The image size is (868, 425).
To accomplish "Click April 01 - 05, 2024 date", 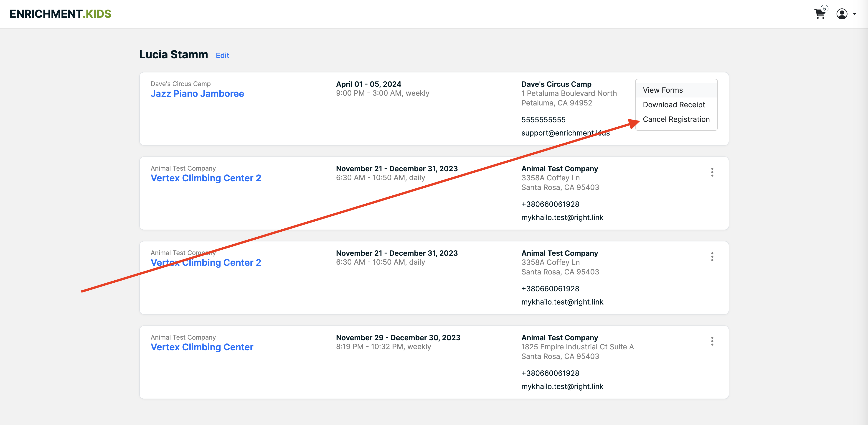I will pos(368,84).
